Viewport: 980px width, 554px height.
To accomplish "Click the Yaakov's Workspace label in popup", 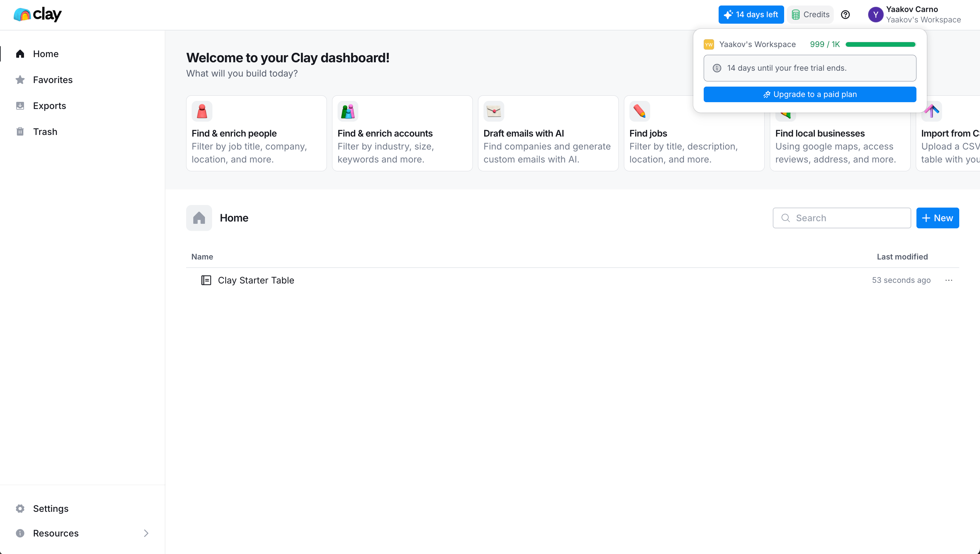I will pyautogui.click(x=757, y=44).
